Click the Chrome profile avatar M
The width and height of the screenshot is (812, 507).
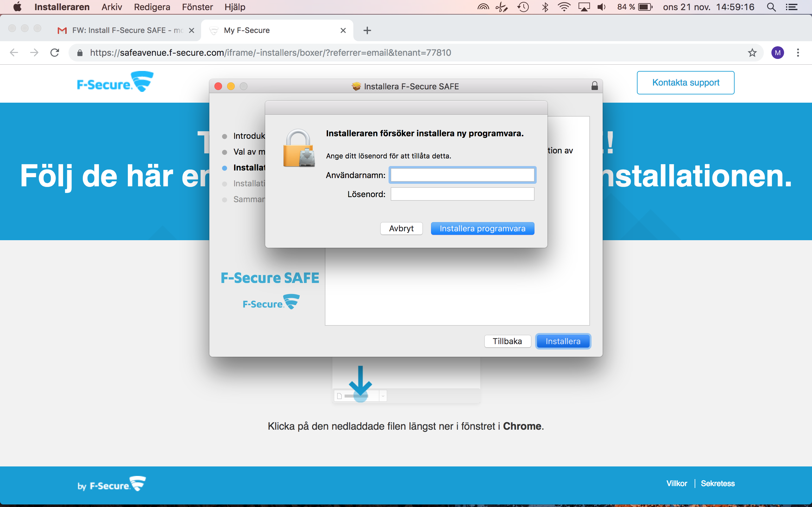coord(777,53)
